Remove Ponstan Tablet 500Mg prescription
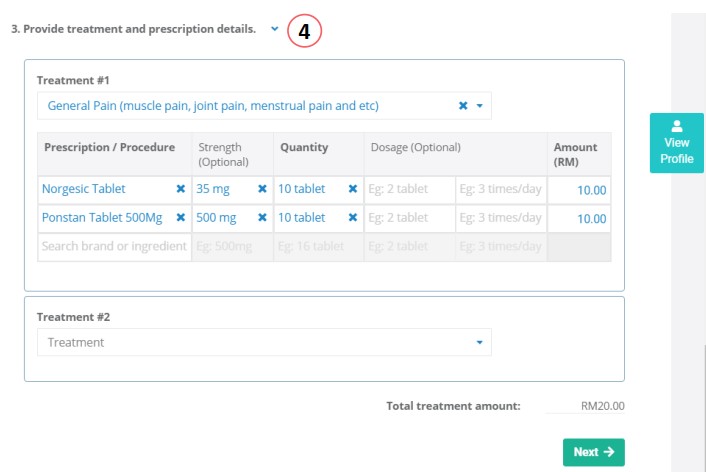The height and width of the screenshot is (472, 706). [x=181, y=218]
